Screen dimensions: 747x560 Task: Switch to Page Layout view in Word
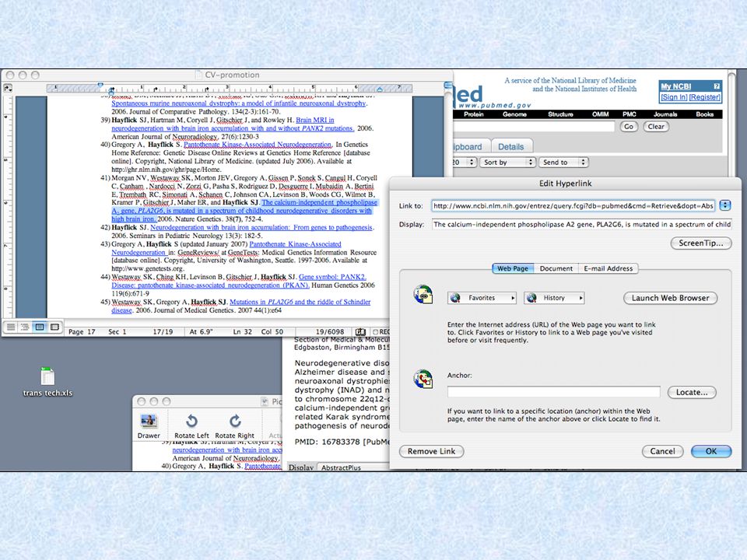click(40, 327)
